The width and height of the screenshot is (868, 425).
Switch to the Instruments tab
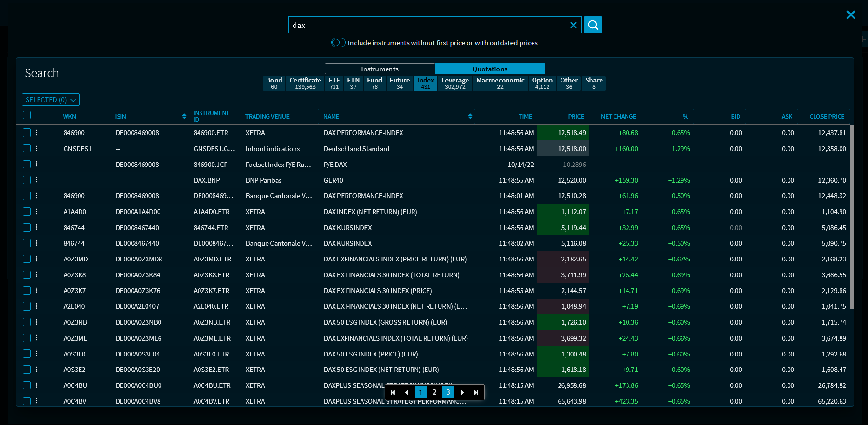(x=380, y=69)
